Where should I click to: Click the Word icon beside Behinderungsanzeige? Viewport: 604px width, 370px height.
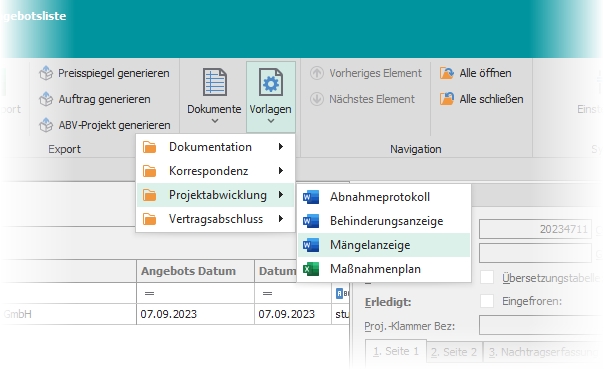coord(311,221)
